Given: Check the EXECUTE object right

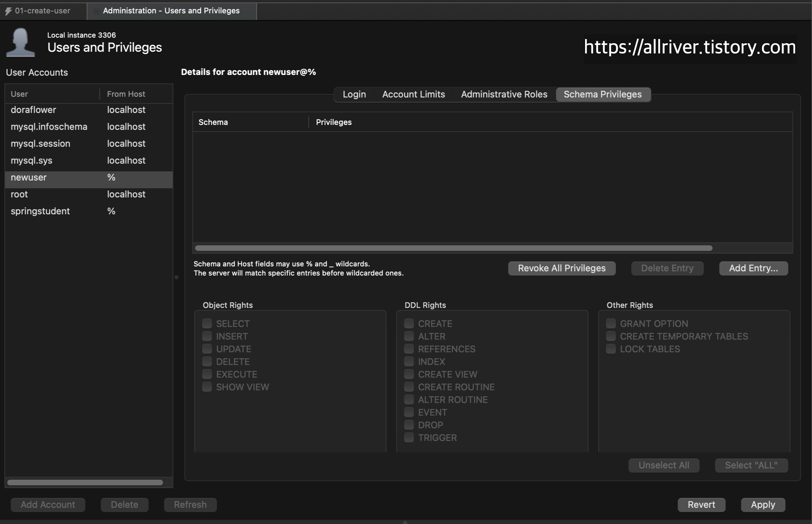Looking at the screenshot, I should [207, 374].
